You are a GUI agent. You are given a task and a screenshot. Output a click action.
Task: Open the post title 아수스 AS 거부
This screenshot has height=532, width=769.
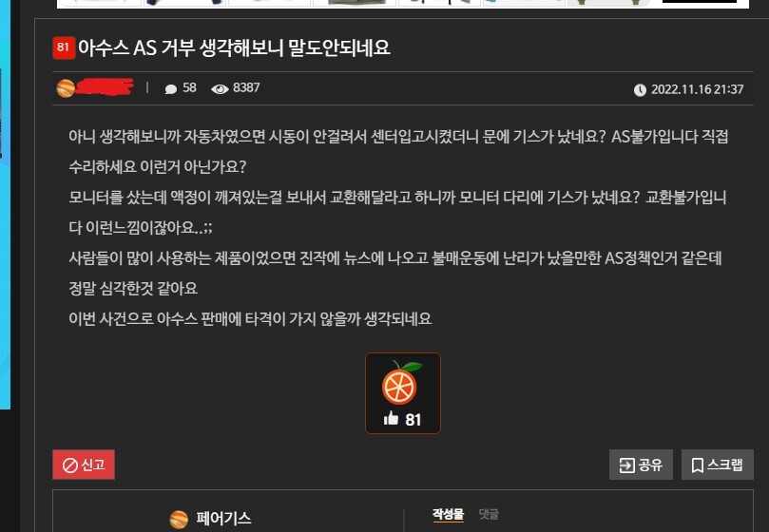tap(234, 48)
